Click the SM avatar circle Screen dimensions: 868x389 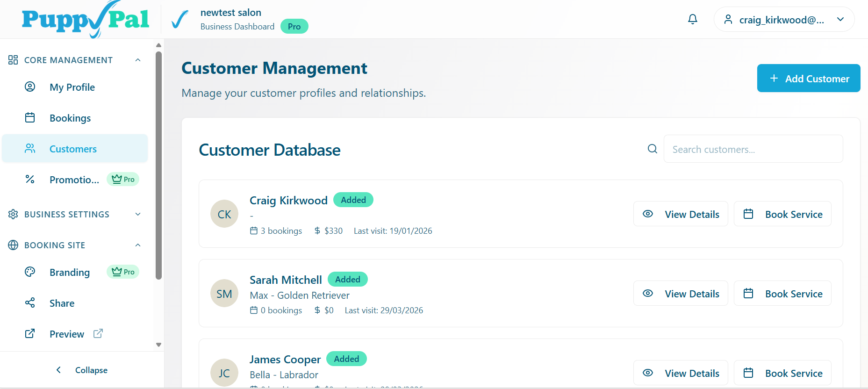pos(224,293)
